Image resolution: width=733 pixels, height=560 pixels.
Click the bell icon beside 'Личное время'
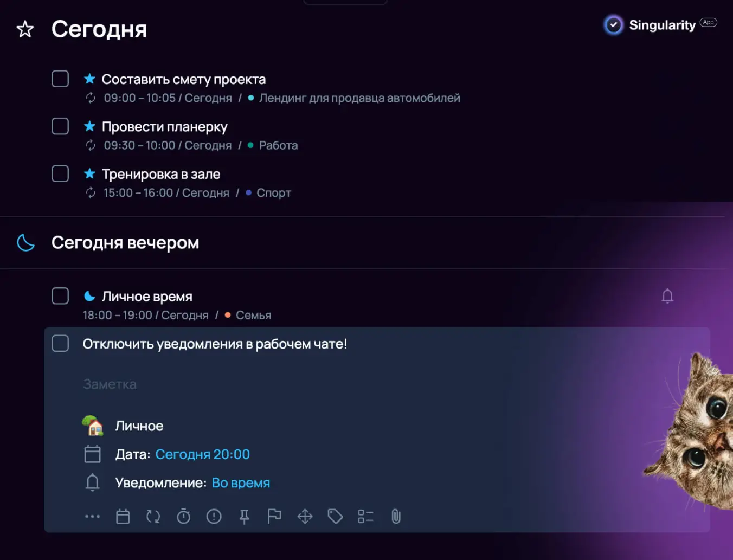click(x=667, y=296)
